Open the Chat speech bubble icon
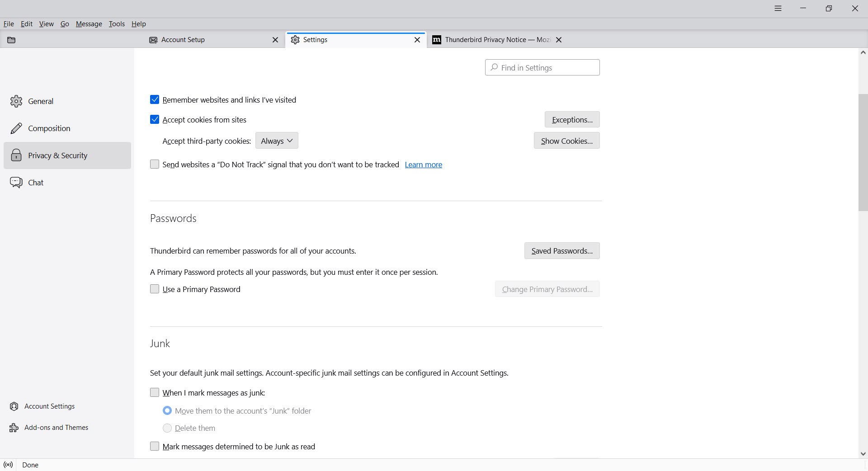This screenshot has width=868, height=471. tap(16, 183)
